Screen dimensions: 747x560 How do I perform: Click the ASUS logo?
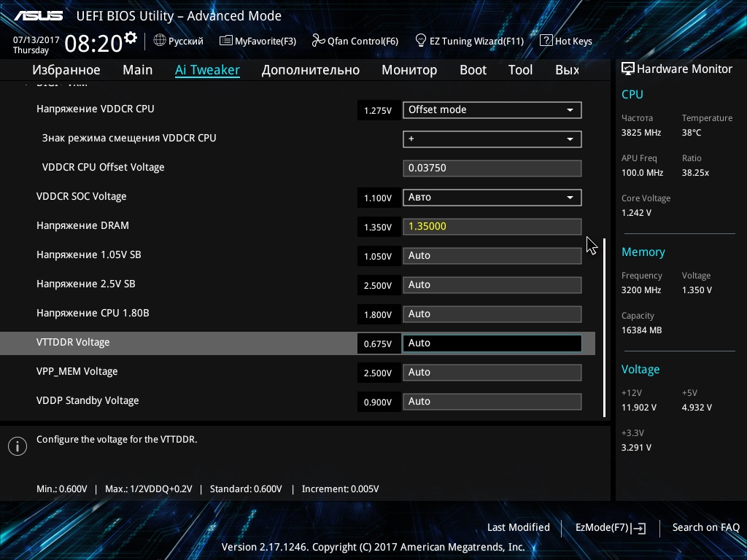(x=38, y=16)
